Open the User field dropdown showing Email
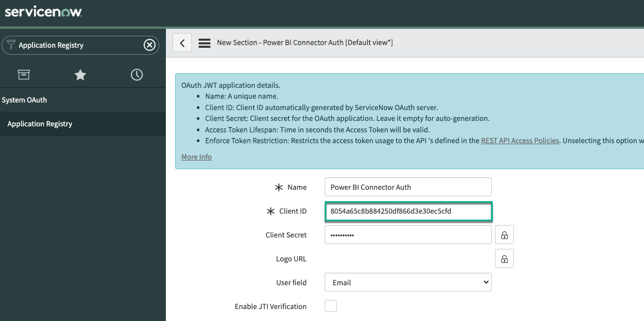The height and width of the screenshot is (321, 644). pos(408,282)
